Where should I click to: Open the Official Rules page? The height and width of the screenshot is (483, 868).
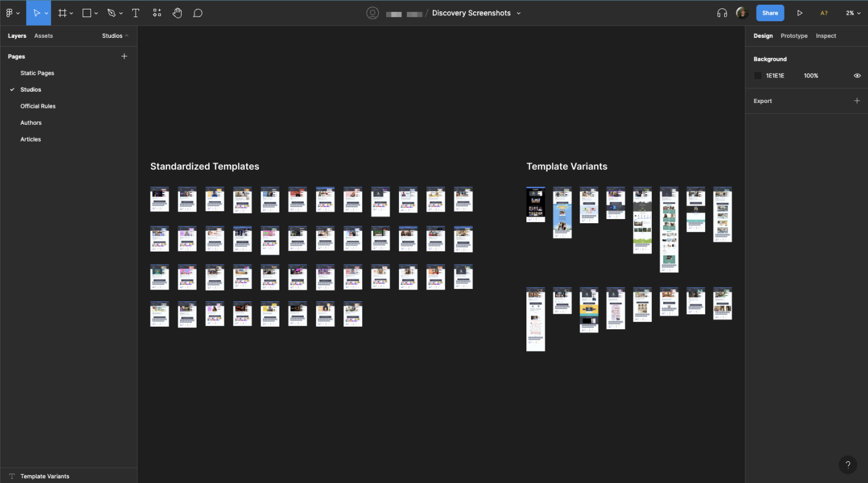38,107
